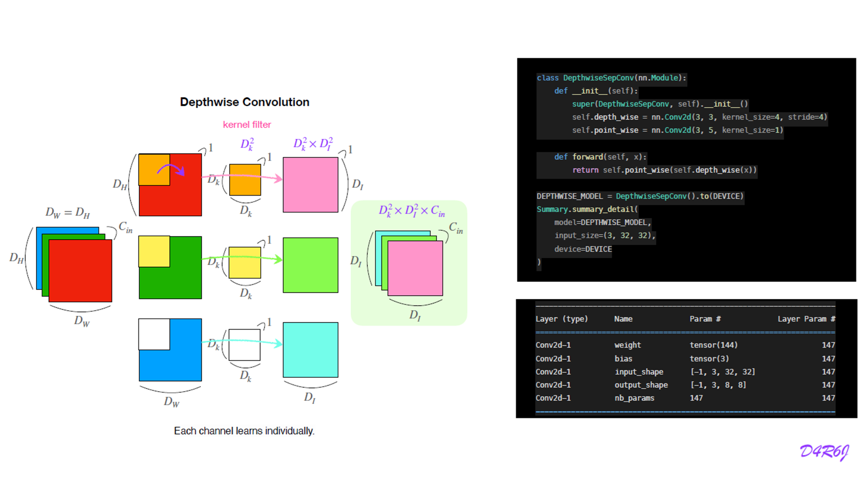Click 'Each channel learns individually.' caption
This screenshot has height=488, width=868.
point(244,431)
